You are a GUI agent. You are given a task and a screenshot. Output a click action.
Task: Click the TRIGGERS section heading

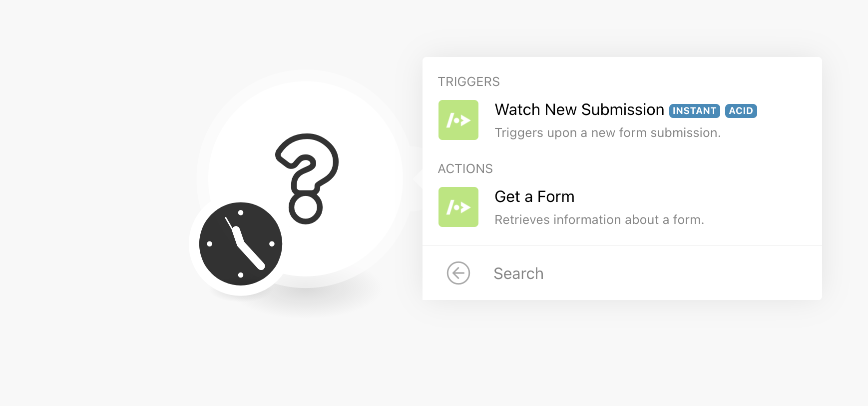click(x=468, y=81)
